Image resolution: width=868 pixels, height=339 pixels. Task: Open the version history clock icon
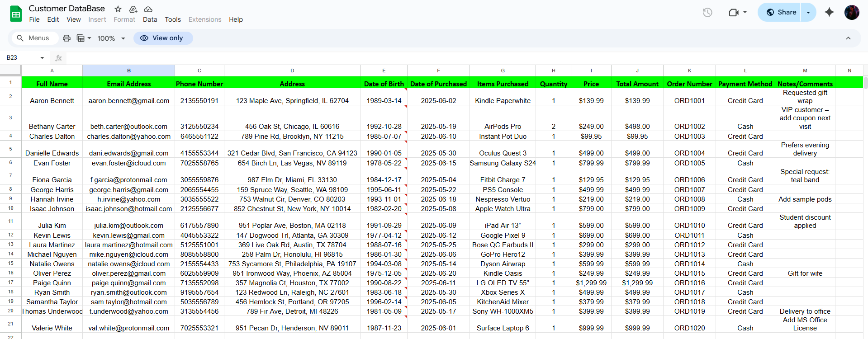point(707,13)
